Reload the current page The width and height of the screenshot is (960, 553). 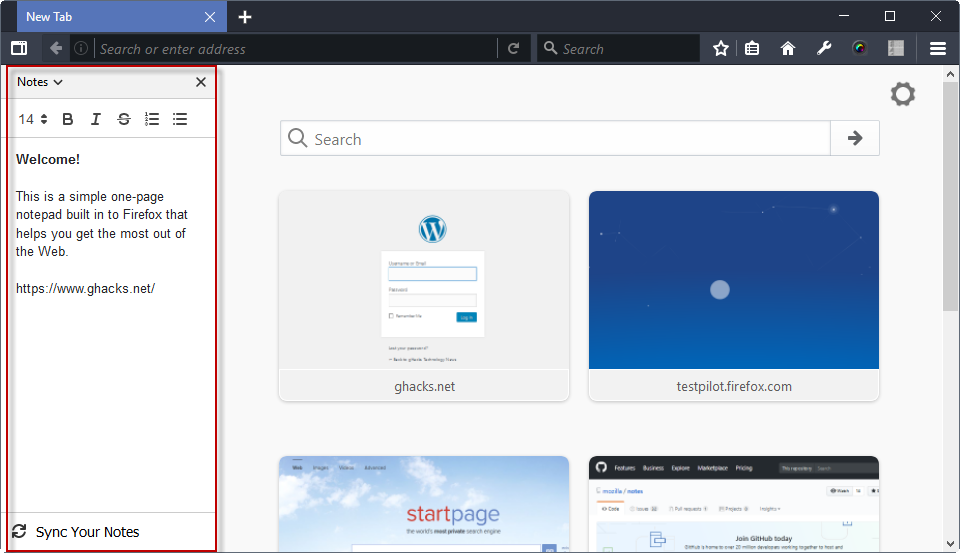click(x=514, y=48)
